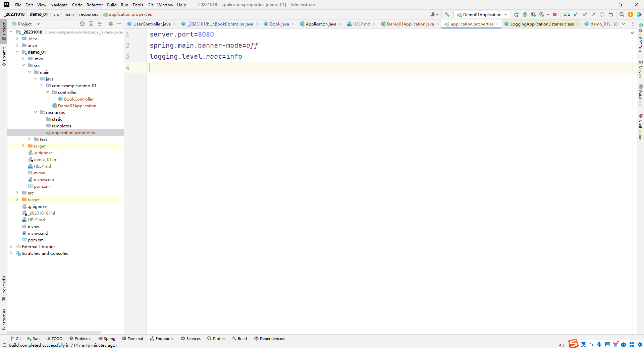Open the Project panel settings gear
The width and height of the screenshot is (644, 348).
pyautogui.click(x=111, y=24)
